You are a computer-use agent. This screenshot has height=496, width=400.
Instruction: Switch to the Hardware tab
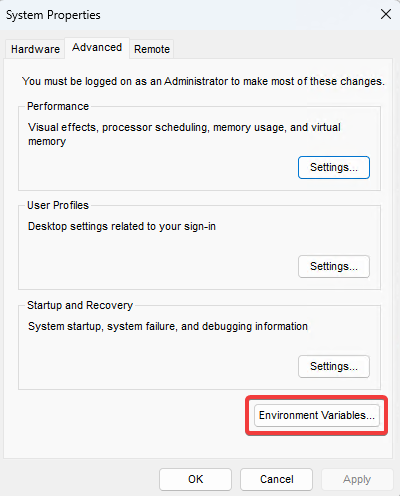point(35,49)
